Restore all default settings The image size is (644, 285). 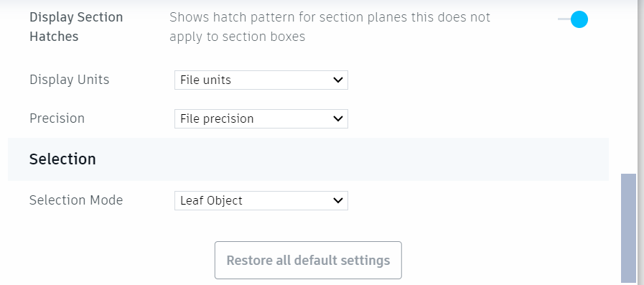(308, 261)
